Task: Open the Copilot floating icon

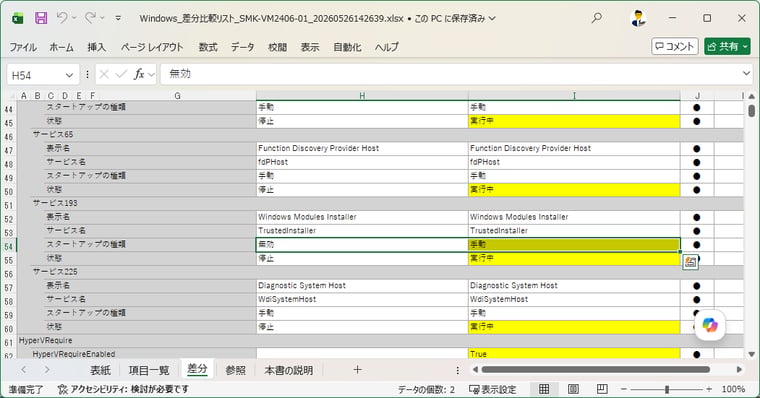Action: pyautogui.click(x=710, y=325)
